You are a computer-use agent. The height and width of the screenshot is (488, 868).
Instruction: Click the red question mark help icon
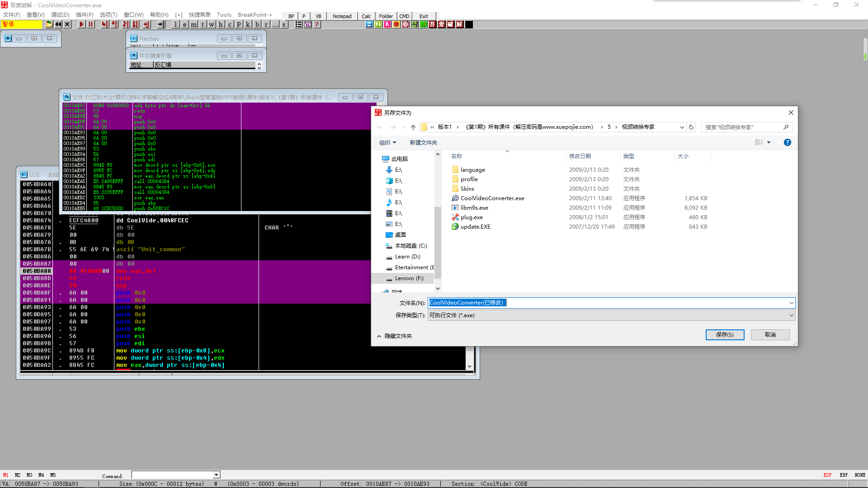click(x=317, y=24)
